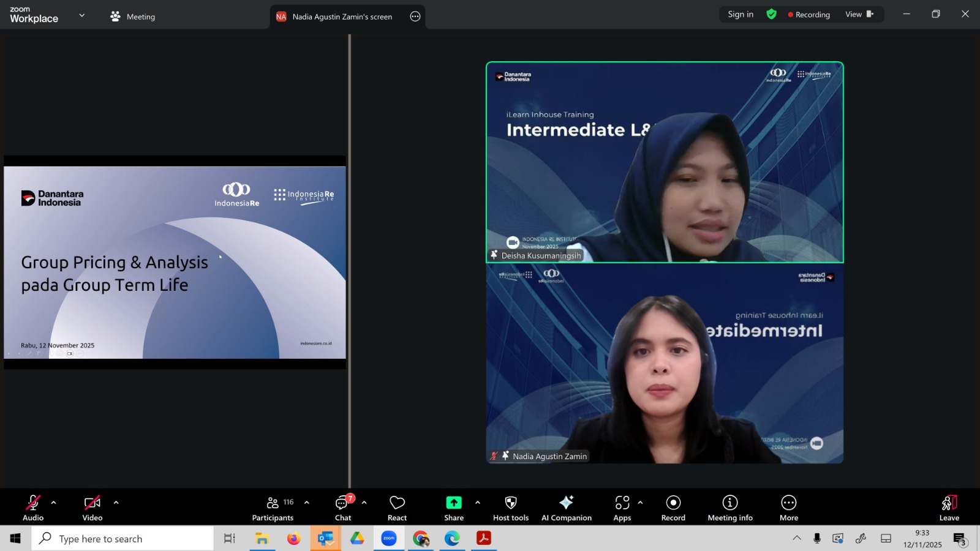
Task: Expand the Zoom Workplace dropdown chevron
Action: (x=82, y=15)
